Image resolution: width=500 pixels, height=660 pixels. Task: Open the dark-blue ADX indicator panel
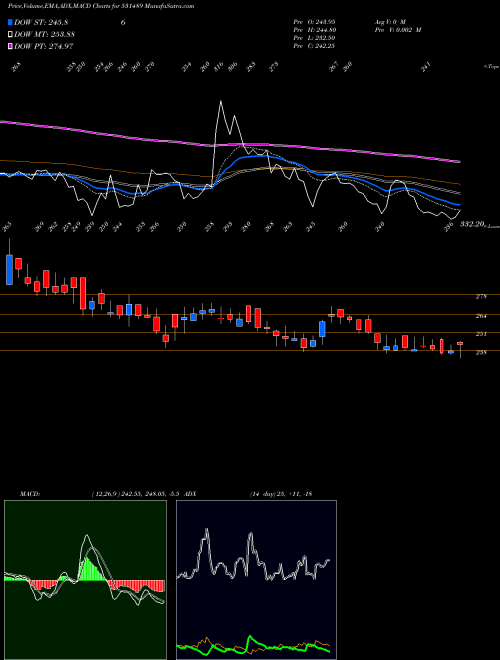[x=256, y=580]
